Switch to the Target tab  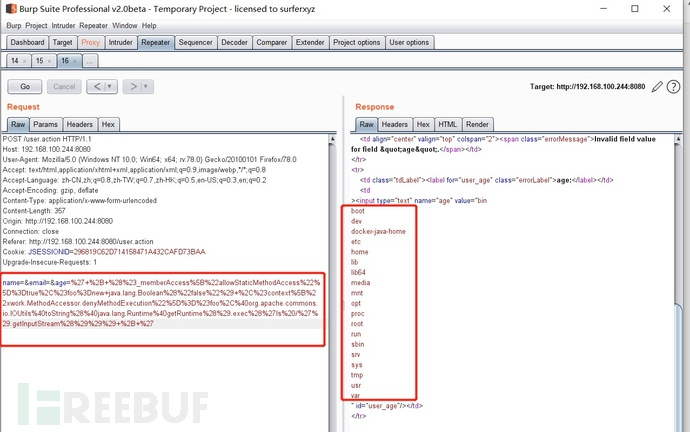pyautogui.click(x=62, y=42)
